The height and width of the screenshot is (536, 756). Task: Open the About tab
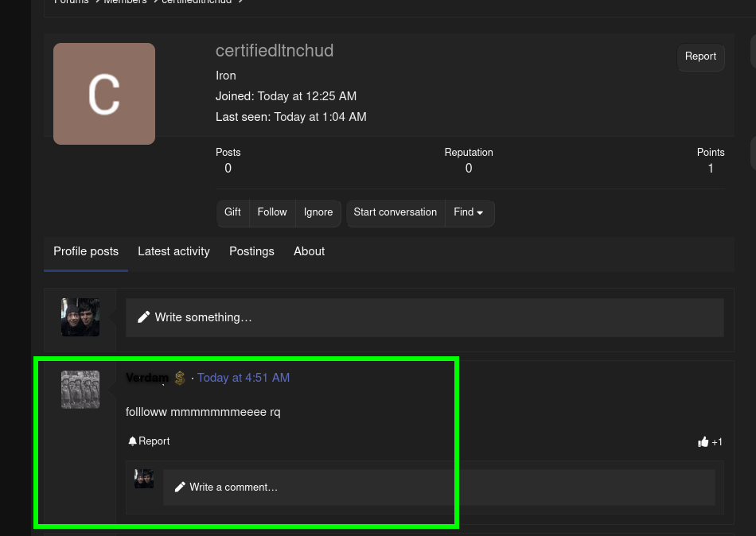coord(309,252)
